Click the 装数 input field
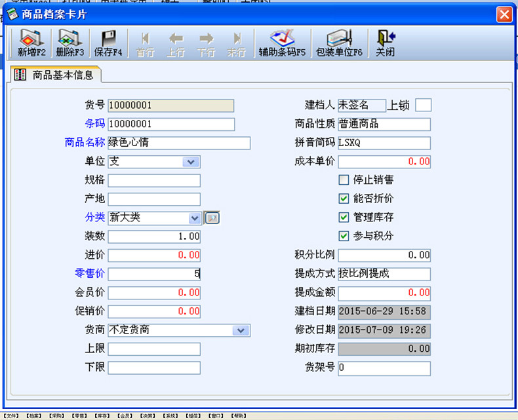The width and height of the screenshot is (518, 420). 154,237
